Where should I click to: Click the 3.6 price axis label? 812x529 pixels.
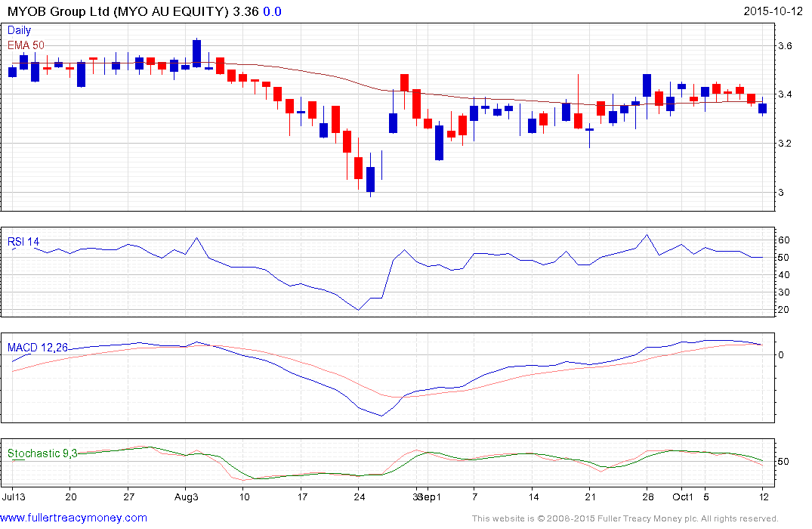coord(785,46)
